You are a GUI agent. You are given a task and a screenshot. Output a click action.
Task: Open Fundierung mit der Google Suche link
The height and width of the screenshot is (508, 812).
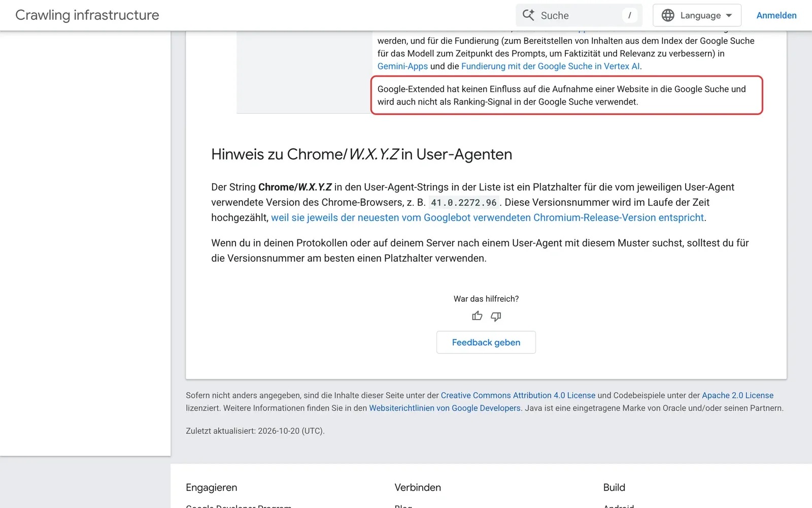[550, 66]
